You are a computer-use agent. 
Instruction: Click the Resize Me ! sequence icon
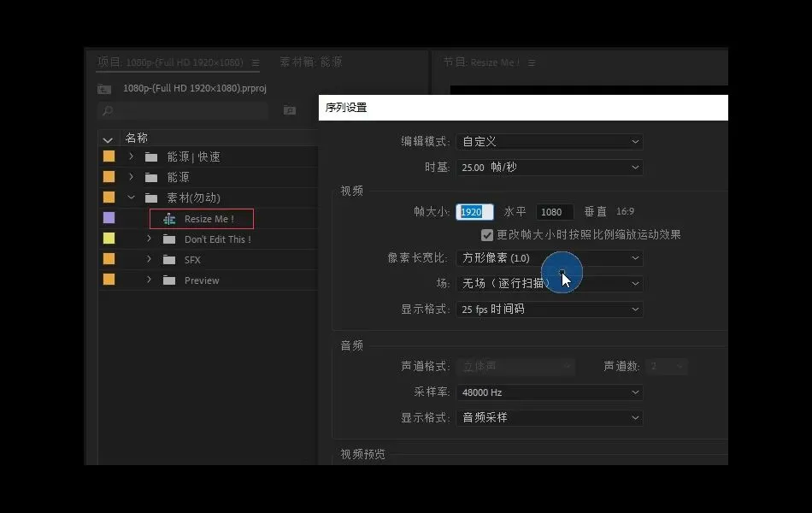pyautogui.click(x=169, y=219)
